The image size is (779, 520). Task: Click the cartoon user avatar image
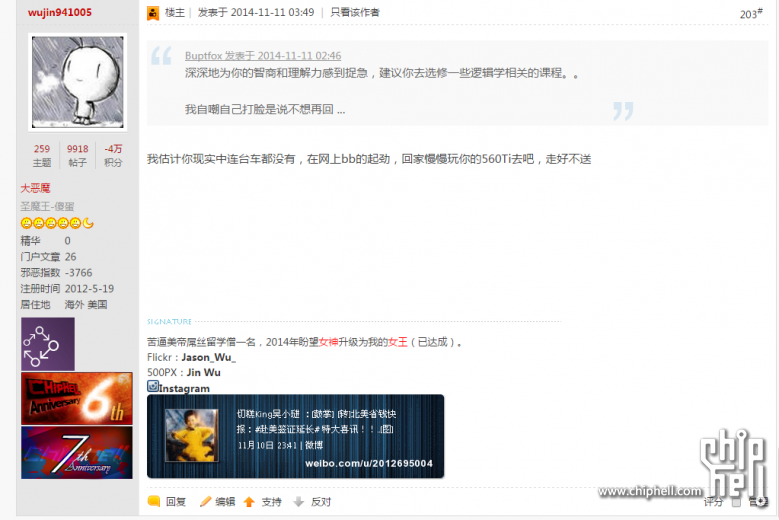point(78,82)
